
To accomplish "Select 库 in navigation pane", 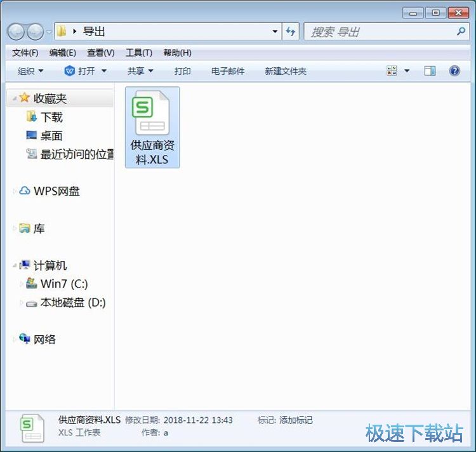I will pos(39,229).
